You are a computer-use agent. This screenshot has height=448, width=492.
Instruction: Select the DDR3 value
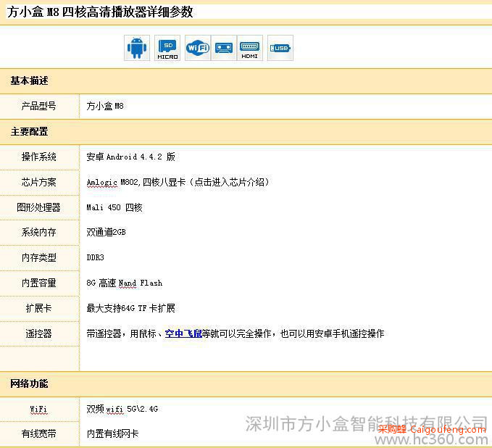click(x=96, y=258)
